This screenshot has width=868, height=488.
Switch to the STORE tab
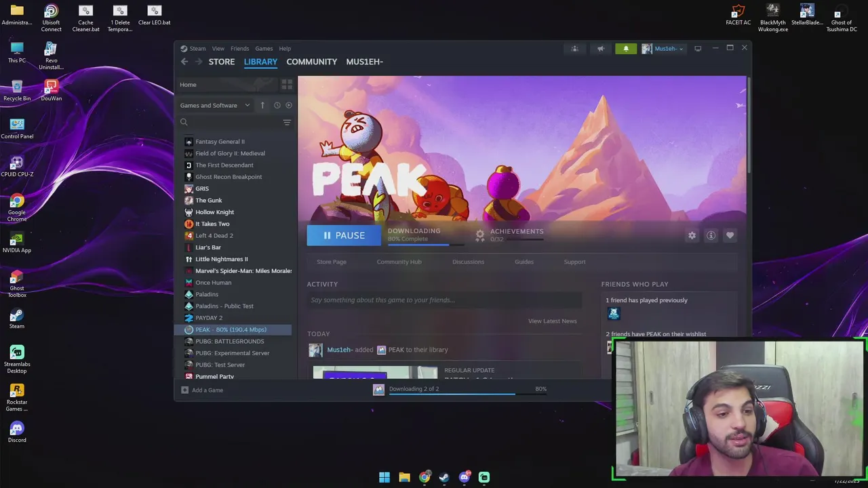(222, 62)
